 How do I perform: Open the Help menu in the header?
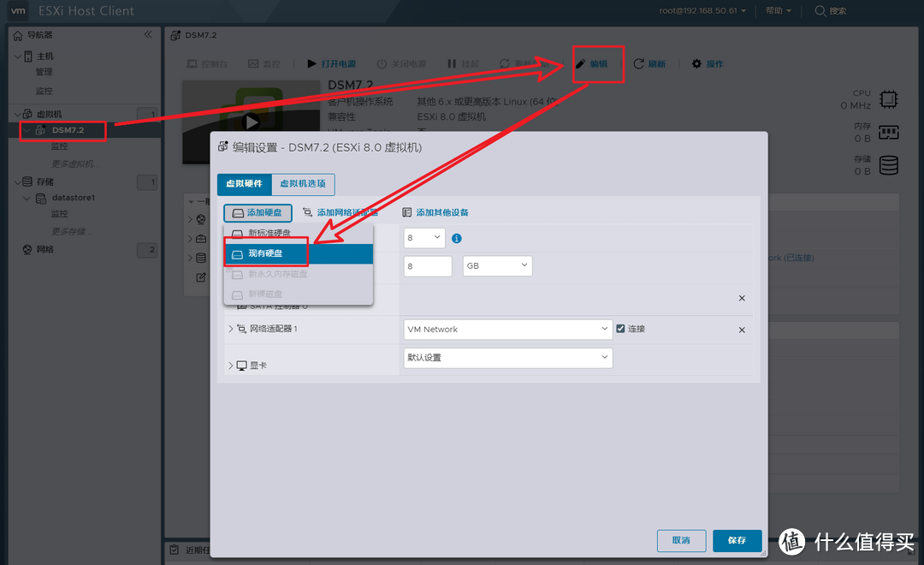pos(778,10)
